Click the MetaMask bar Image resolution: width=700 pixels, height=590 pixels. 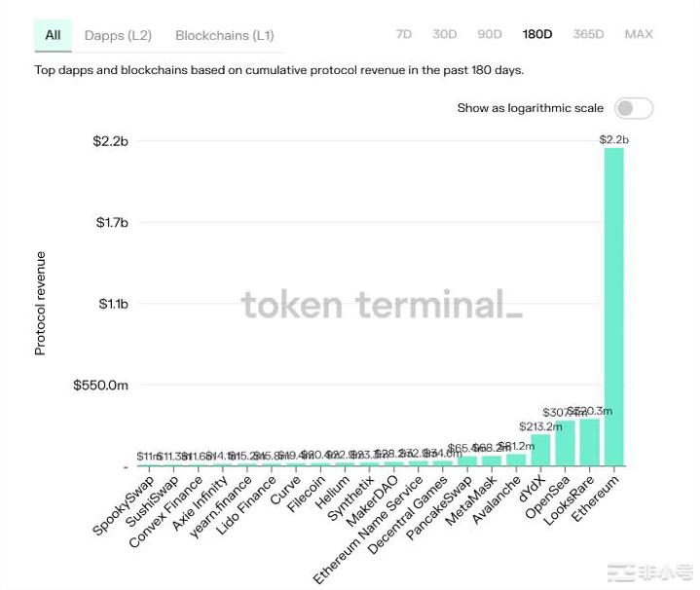[x=492, y=461]
